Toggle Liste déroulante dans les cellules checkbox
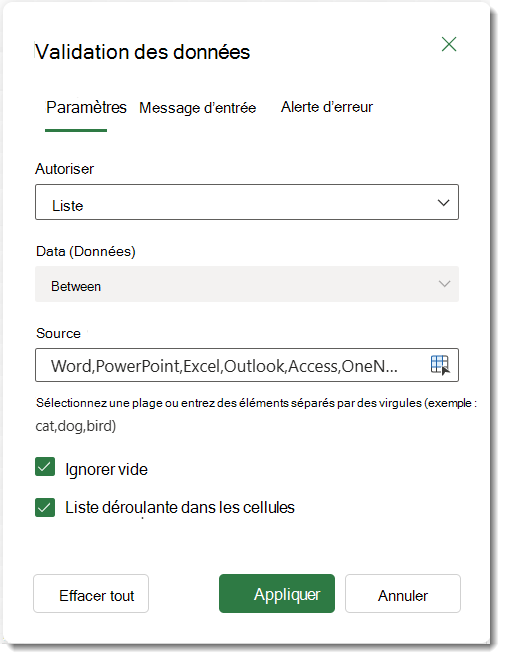The image size is (505, 659). [x=45, y=507]
